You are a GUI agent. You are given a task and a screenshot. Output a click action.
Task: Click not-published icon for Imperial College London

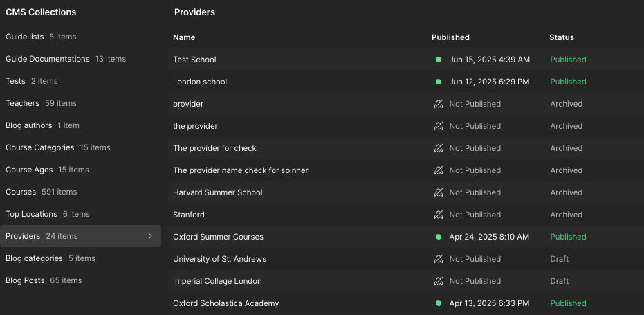[x=439, y=281]
